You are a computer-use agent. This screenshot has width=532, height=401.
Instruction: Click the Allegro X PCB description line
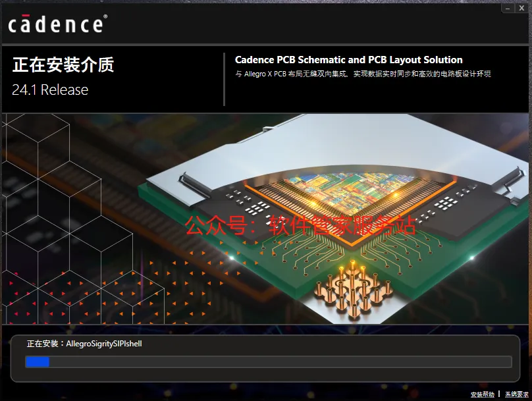pos(363,74)
